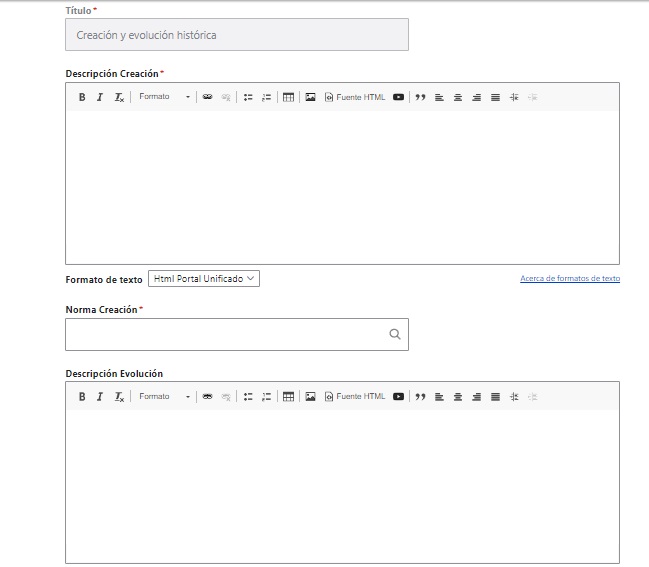
Task: Remove formatting in Descripción Creación editor
Action: [119, 97]
